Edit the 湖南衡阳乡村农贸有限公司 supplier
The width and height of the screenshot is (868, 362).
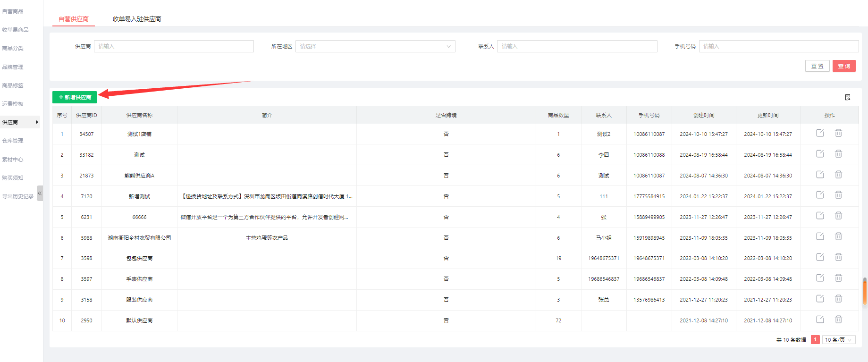tap(820, 236)
